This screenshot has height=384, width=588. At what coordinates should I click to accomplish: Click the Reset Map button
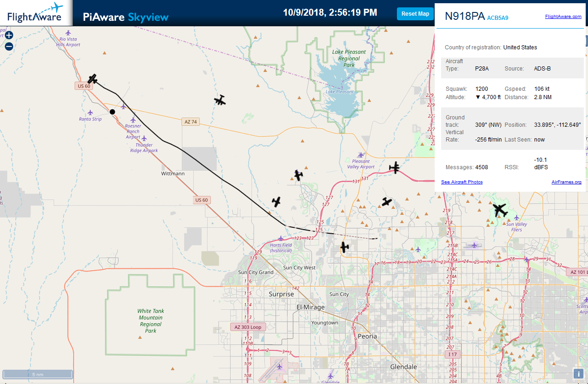pos(415,14)
